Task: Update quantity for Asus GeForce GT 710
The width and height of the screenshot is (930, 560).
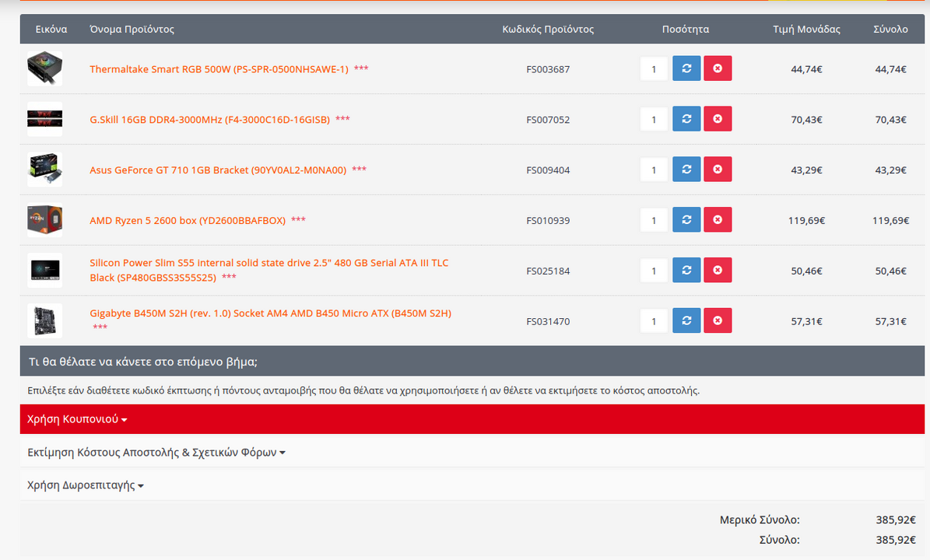Action: pos(686,170)
